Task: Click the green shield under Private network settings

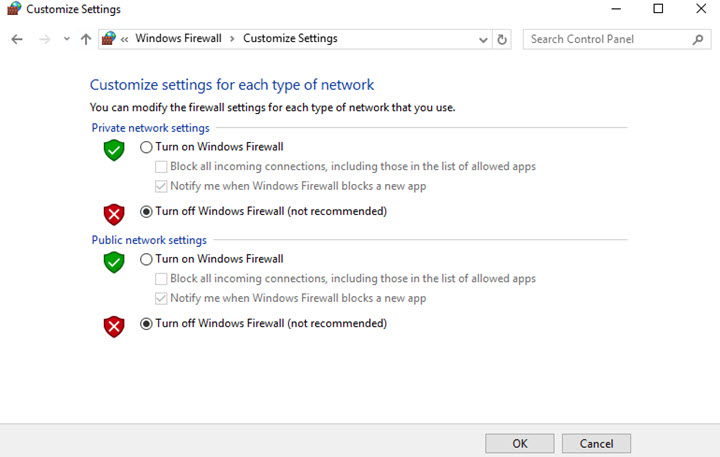Action: pyautogui.click(x=114, y=149)
